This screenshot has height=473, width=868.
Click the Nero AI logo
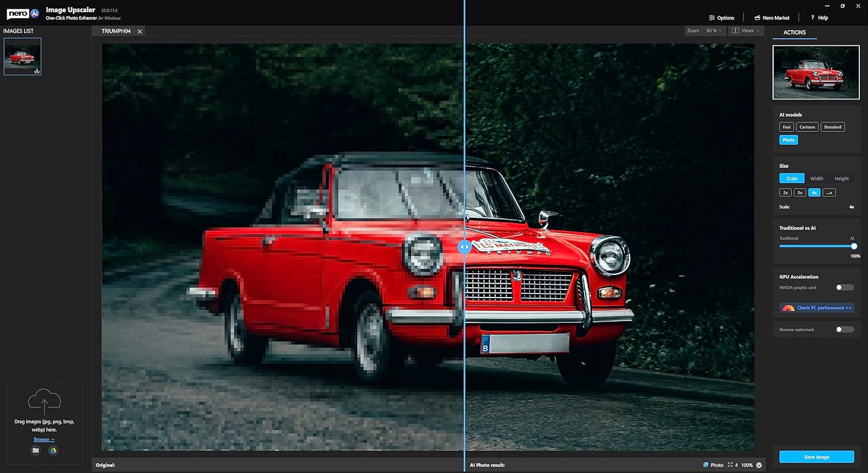23,13
